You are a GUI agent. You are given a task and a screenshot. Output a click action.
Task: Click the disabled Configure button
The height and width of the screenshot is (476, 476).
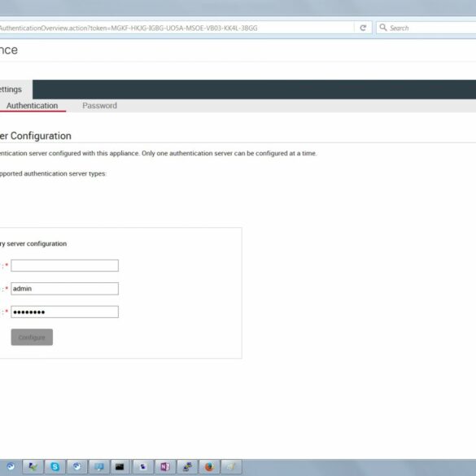[32, 337]
